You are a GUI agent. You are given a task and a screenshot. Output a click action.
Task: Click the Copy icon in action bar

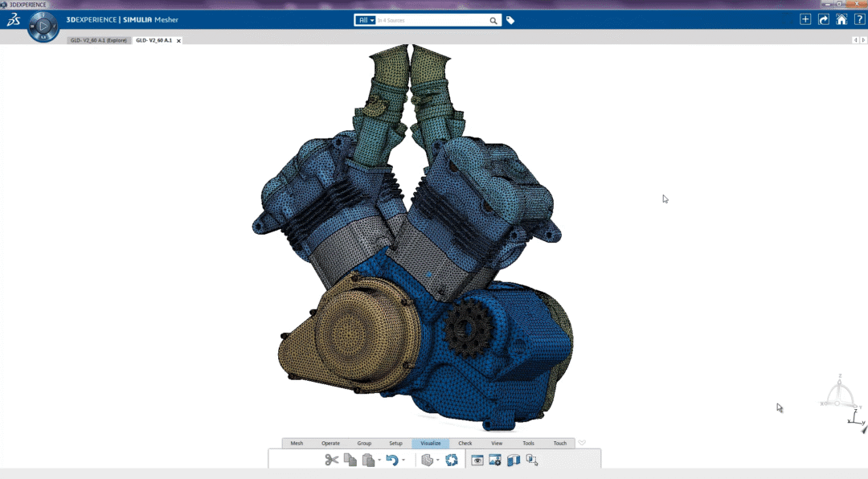[x=350, y=460]
